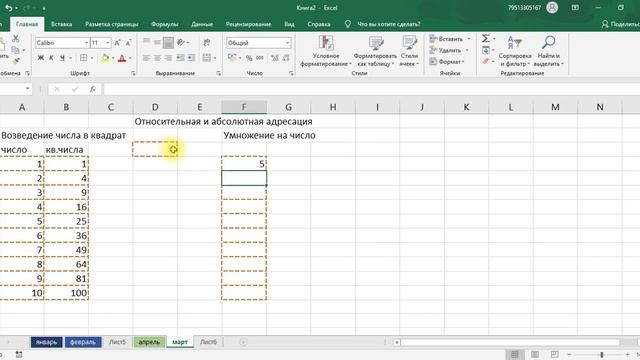Screen dimensions: 640x360
Task: Open the апрель sheet tab
Action: [149, 342]
